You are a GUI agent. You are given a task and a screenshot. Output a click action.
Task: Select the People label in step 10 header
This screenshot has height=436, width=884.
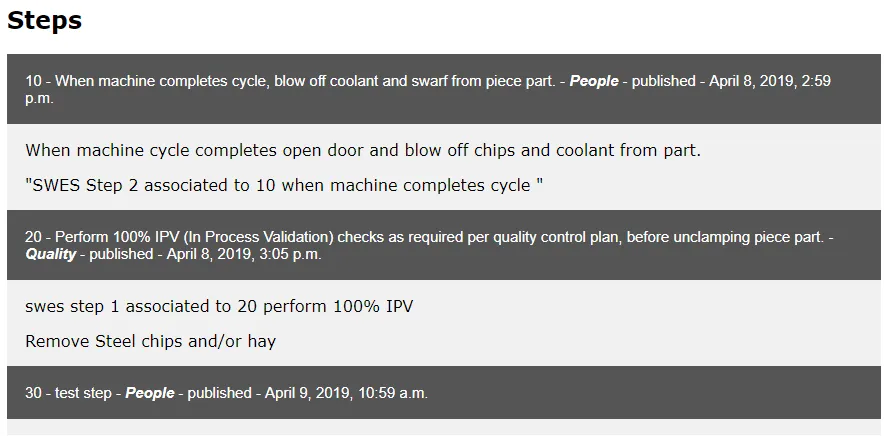[x=594, y=81]
